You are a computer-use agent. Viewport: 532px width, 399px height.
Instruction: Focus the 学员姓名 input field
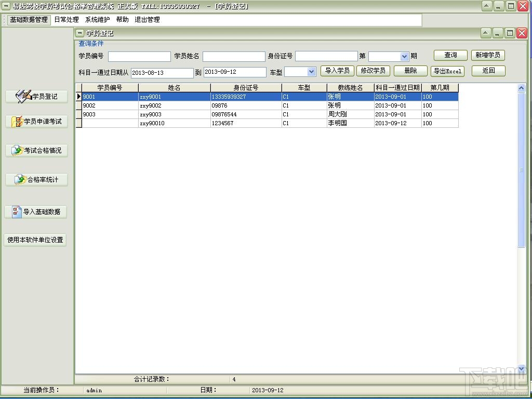(x=234, y=56)
